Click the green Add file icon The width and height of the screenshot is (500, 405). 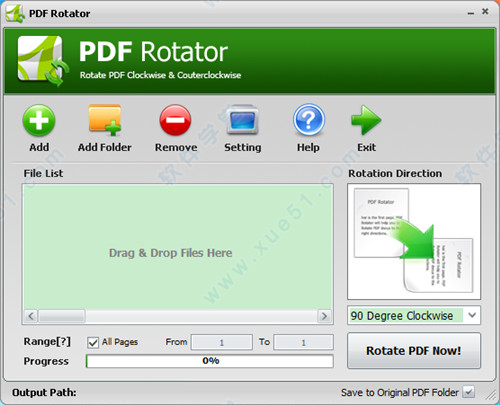pos(39,120)
